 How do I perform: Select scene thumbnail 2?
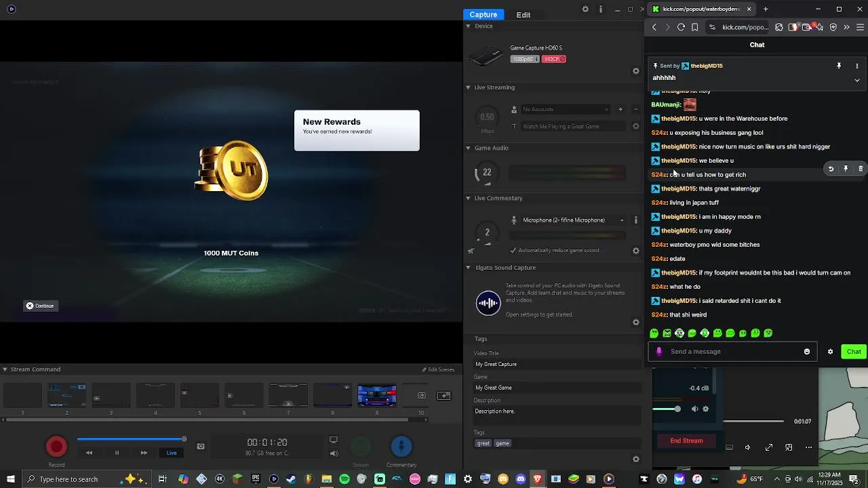[x=66, y=395]
